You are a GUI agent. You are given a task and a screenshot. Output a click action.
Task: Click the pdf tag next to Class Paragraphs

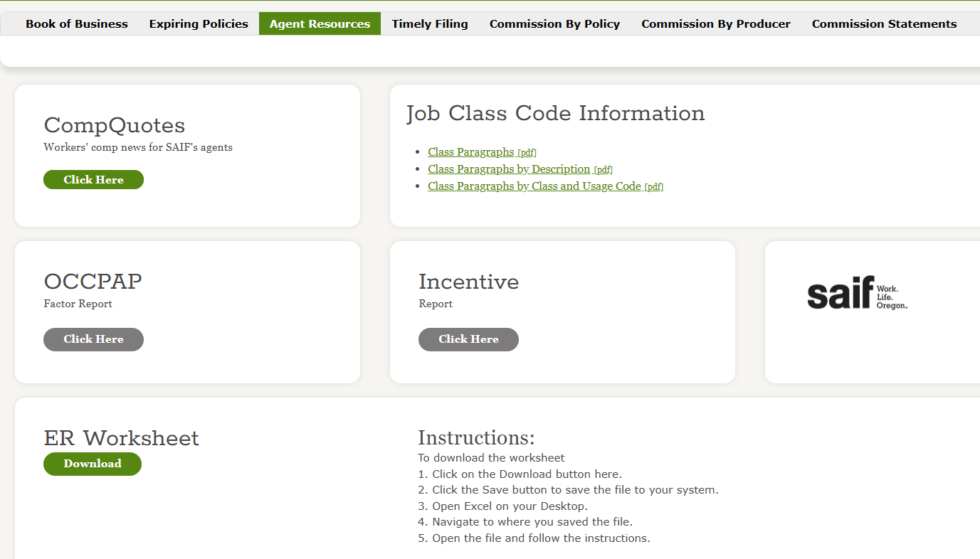tap(527, 152)
